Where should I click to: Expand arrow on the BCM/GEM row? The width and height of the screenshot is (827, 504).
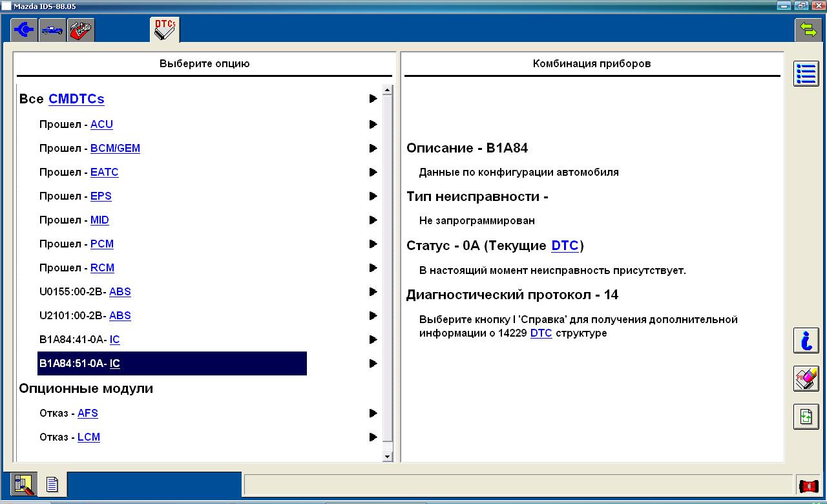click(373, 148)
